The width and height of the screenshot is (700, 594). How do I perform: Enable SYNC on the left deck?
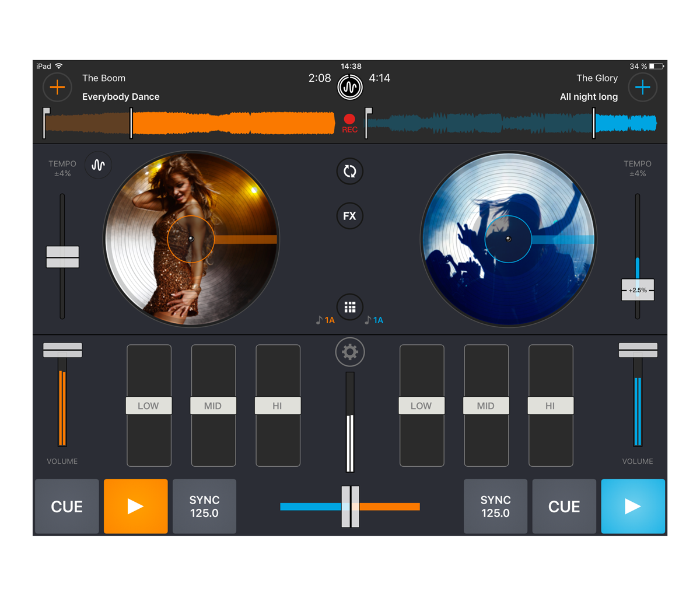(204, 506)
